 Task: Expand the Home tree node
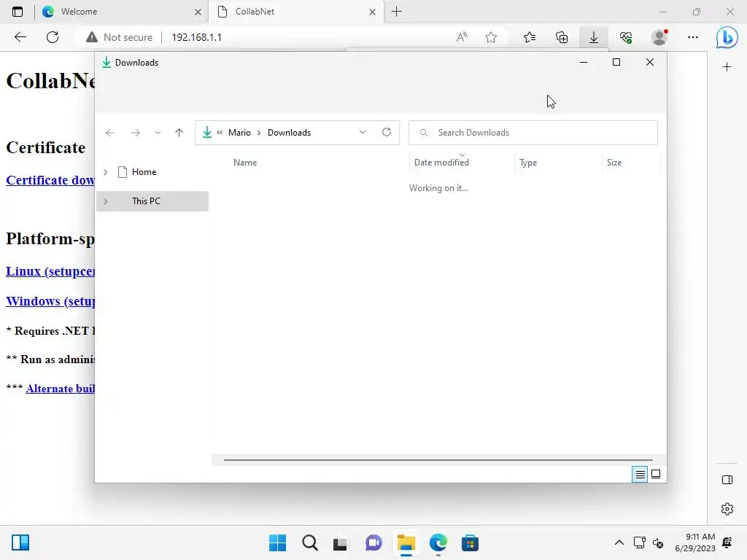105,172
